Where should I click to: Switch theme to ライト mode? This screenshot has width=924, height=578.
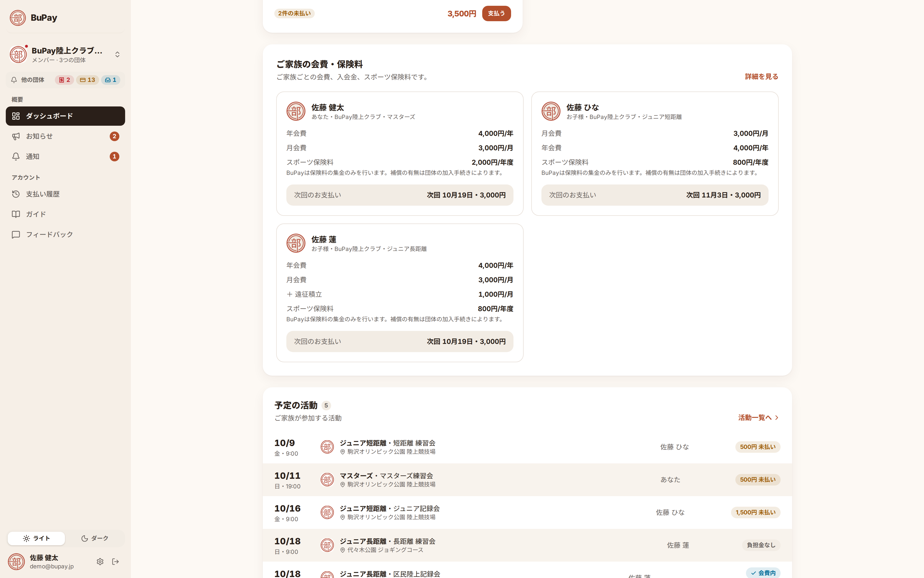(x=36, y=538)
